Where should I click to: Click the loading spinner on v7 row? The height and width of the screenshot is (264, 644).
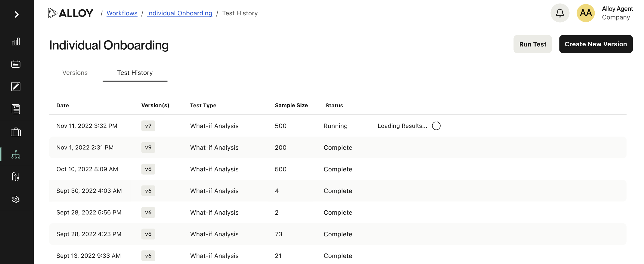pyautogui.click(x=436, y=126)
